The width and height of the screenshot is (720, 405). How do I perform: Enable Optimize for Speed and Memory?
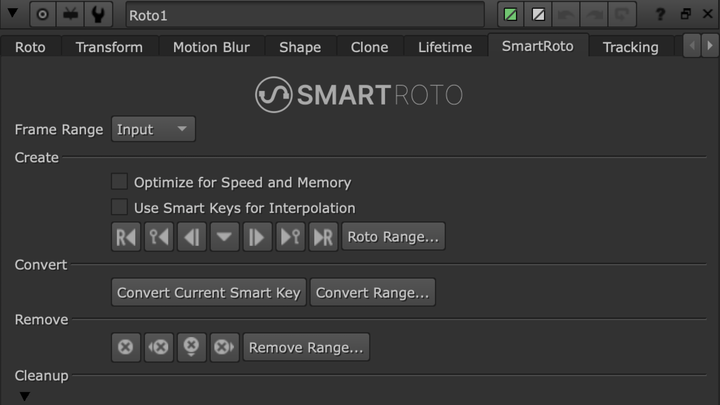119,181
